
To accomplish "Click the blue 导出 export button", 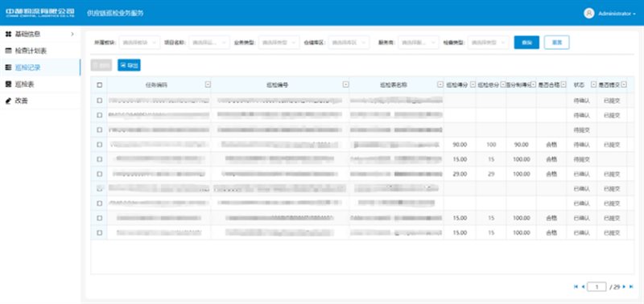I will [x=129, y=65].
